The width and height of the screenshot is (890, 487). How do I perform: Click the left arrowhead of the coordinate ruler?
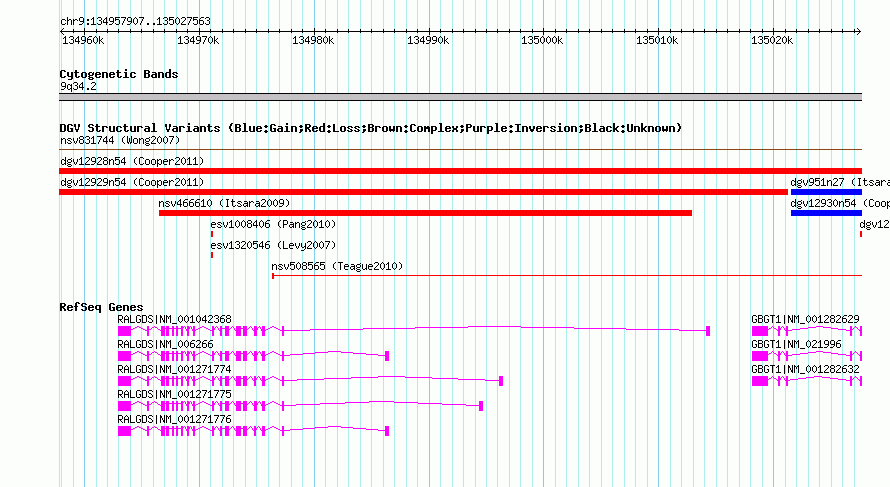[x=62, y=32]
